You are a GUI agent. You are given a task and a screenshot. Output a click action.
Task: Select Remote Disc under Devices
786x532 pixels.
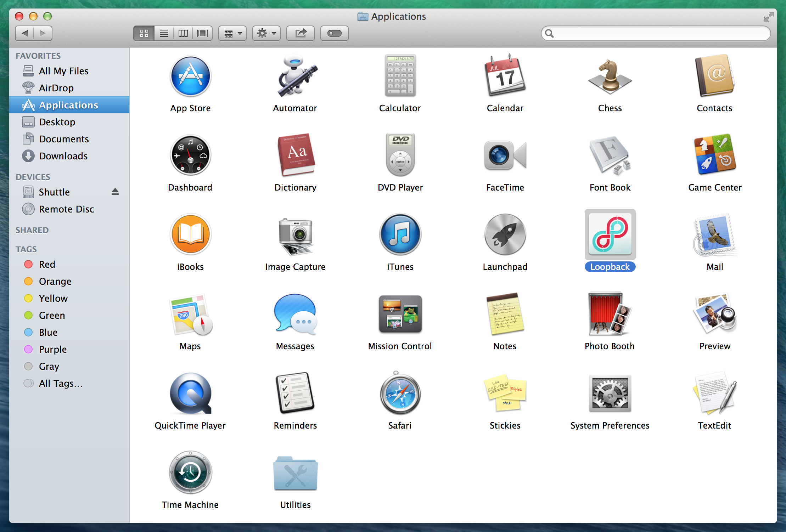pos(69,209)
